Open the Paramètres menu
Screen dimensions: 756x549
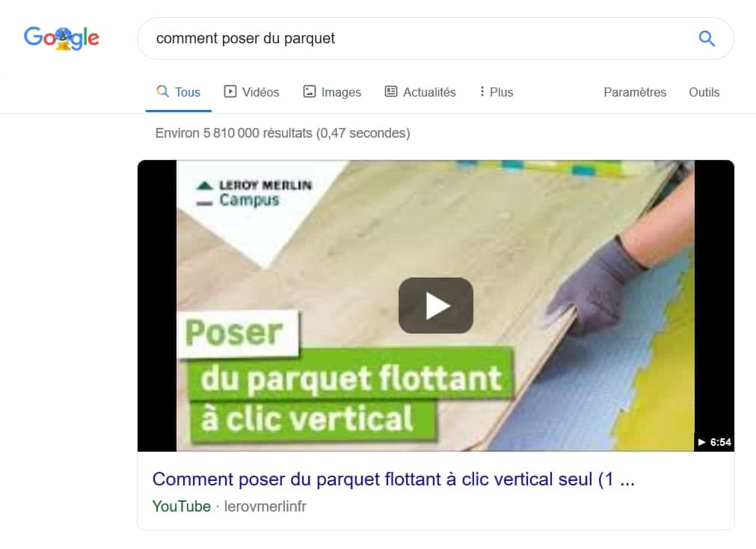pos(635,92)
